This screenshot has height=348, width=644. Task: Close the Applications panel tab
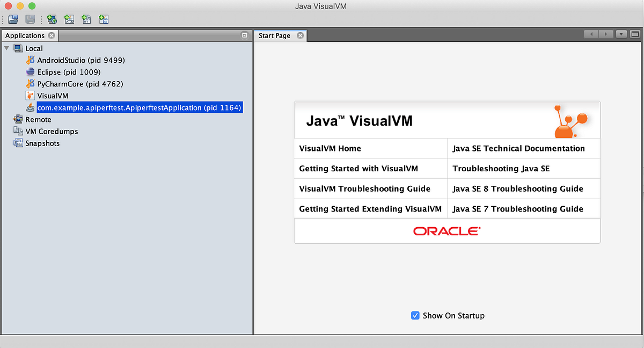(52, 35)
